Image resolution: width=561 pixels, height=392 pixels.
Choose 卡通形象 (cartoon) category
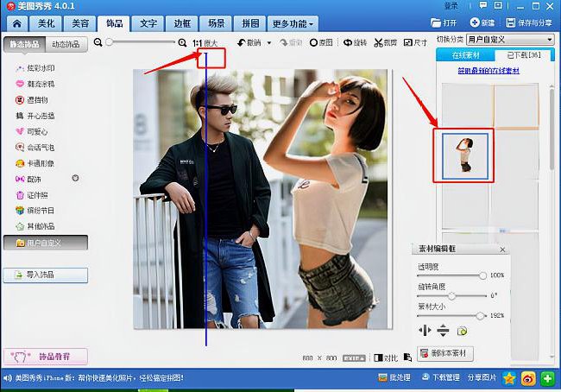coord(35,163)
